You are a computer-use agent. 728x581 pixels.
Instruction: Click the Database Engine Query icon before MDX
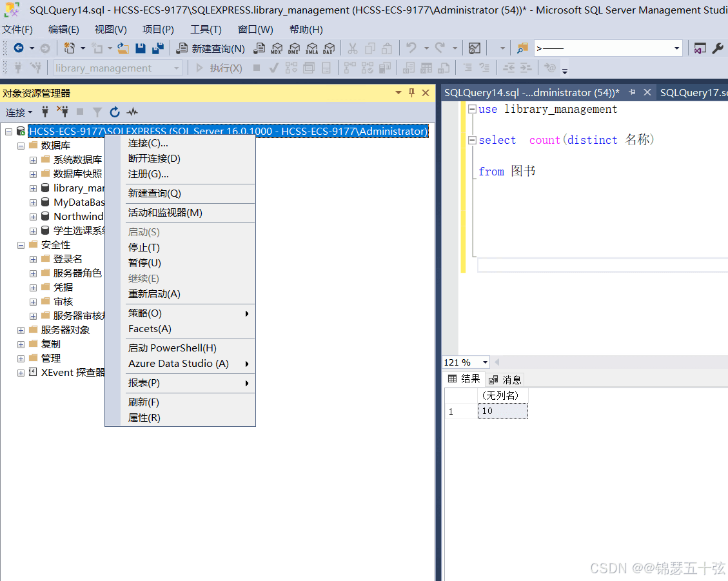259,48
